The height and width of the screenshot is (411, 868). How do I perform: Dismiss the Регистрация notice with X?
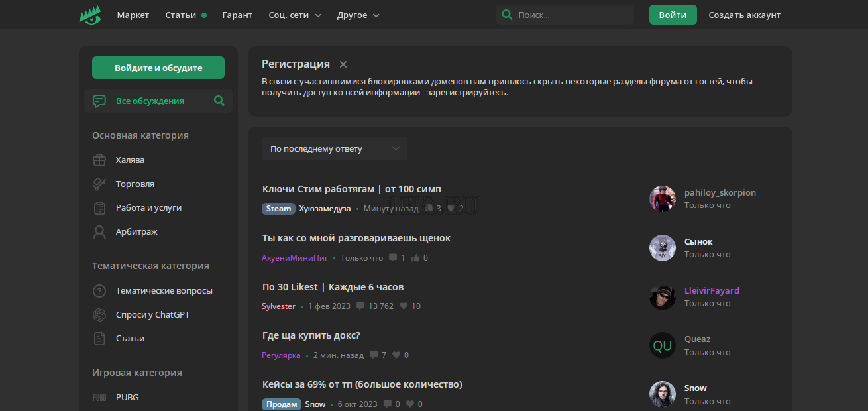(343, 64)
